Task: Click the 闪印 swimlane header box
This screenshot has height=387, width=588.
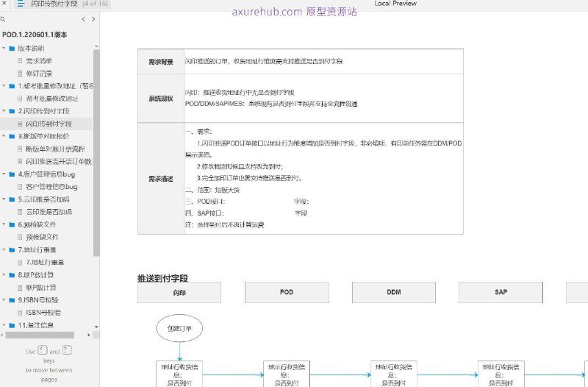Action: pos(179,292)
